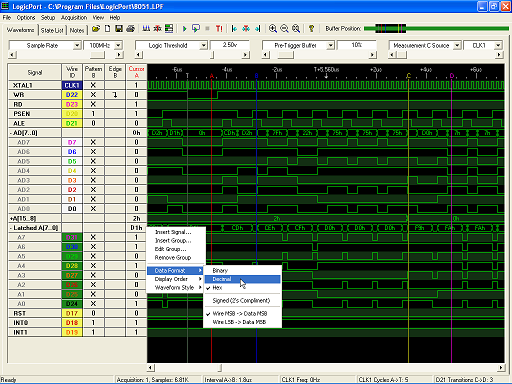Click the Buffer Position bar
Screen dimensions: 512x384
click(x=436, y=29)
